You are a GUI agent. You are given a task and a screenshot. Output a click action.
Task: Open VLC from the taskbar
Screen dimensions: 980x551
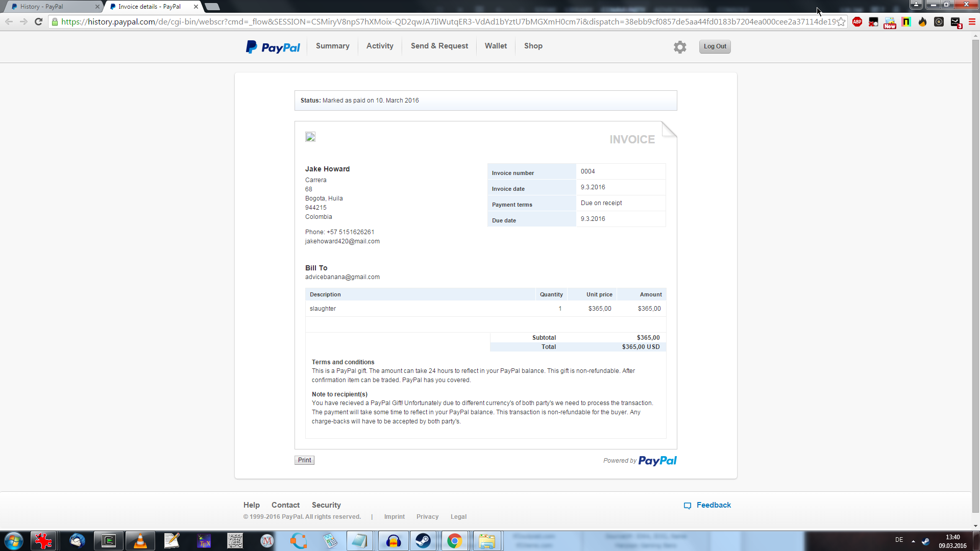tap(140, 541)
